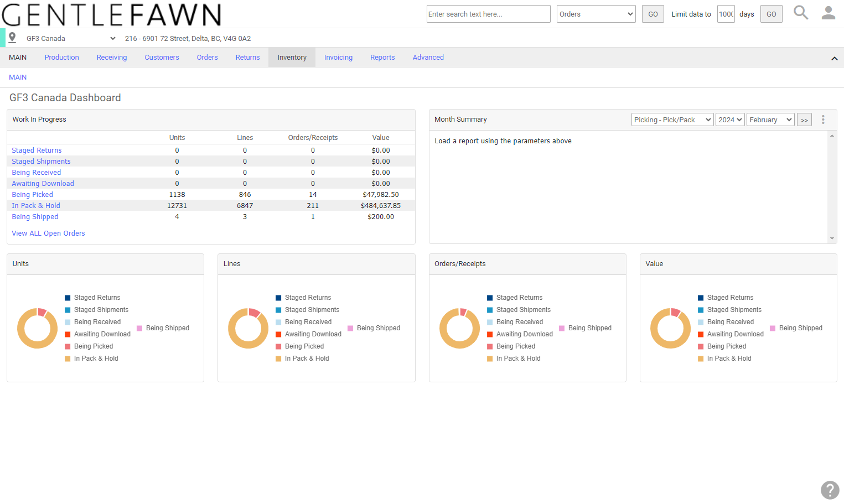
Task: Toggle Being Received in Lines chart legend
Action: pos(303,322)
